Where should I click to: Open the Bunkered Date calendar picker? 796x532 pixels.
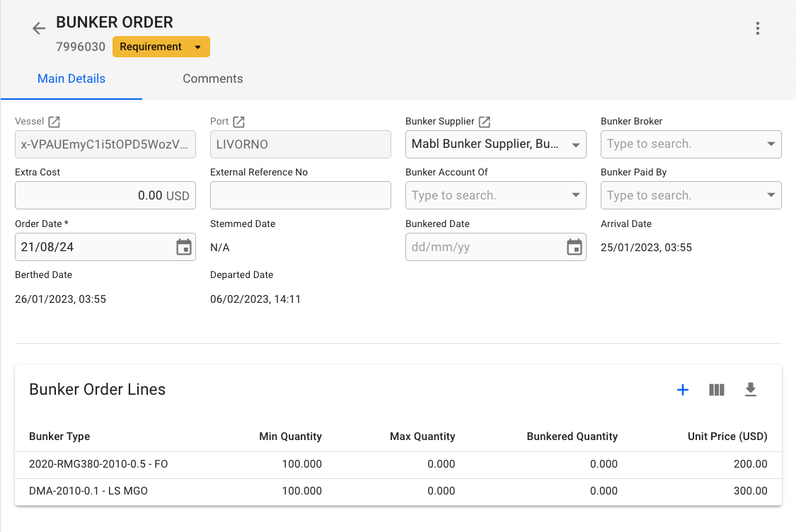pos(575,247)
